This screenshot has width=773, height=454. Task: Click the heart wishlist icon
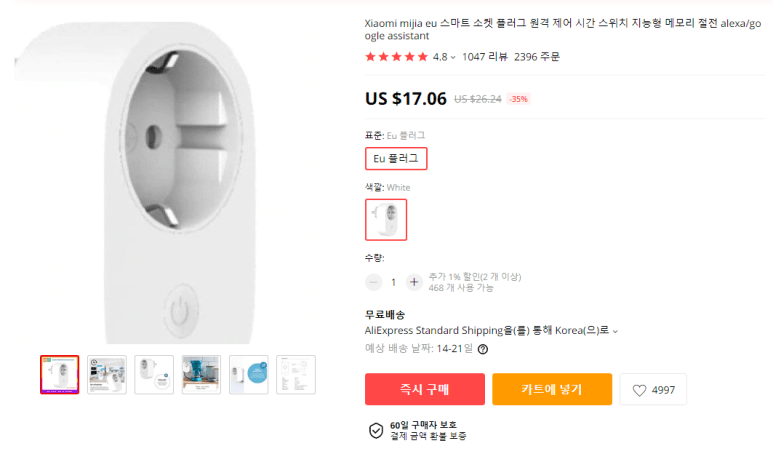pos(639,391)
